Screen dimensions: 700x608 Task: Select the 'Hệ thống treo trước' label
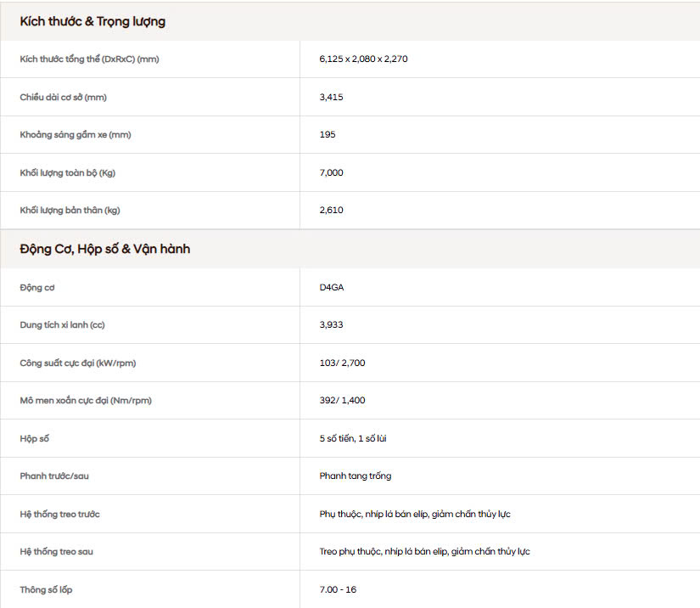click(60, 514)
